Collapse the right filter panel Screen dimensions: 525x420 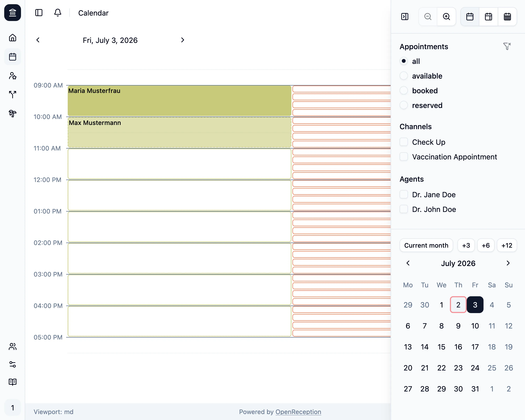coord(405,17)
